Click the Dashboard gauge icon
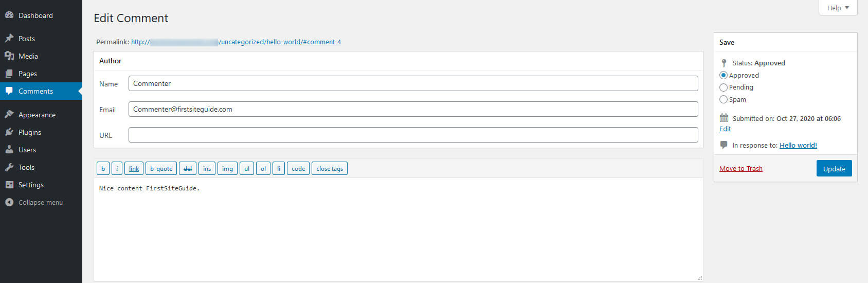The image size is (868, 283). (x=9, y=15)
